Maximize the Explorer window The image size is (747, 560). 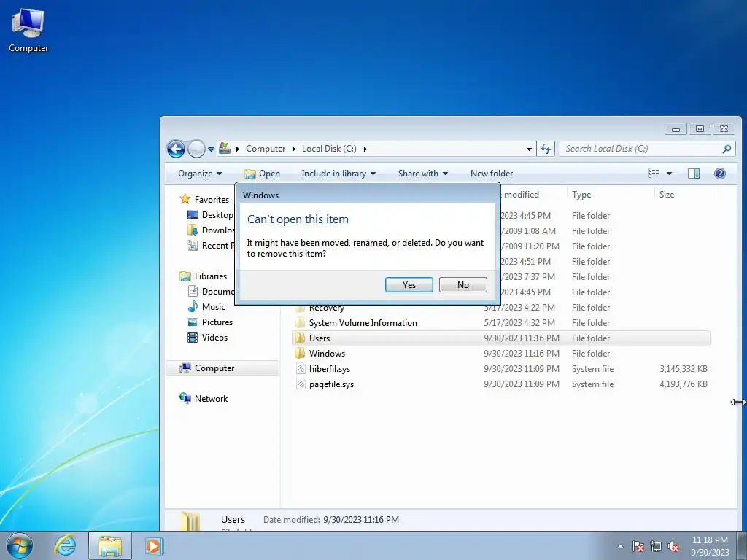(x=700, y=128)
